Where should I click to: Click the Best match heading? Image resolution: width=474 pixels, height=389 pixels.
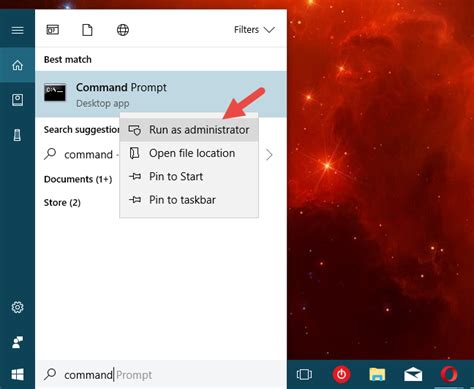click(68, 60)
